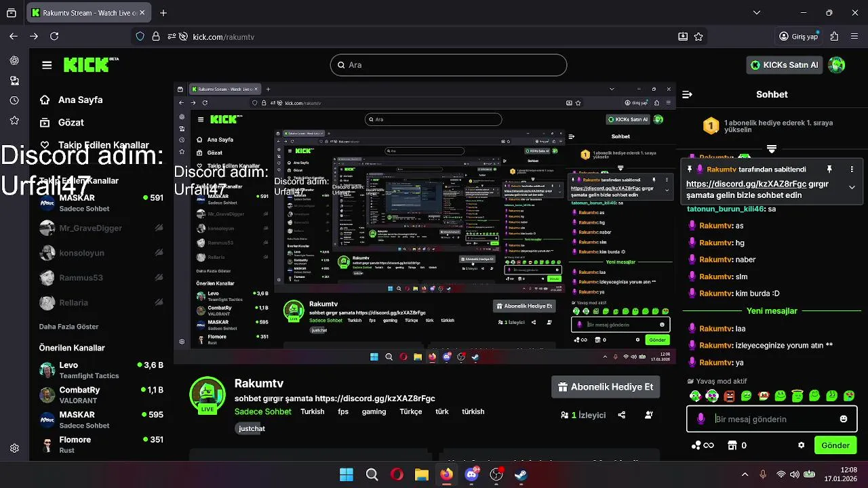Show hidden system tray icons
Viewport: 868px width, 488px height.
[745, 474]
